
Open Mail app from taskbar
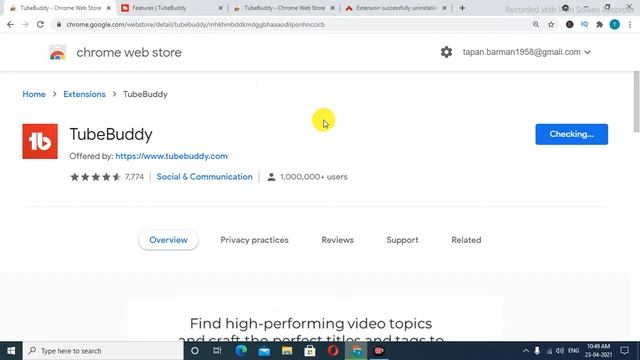(264, 351)
